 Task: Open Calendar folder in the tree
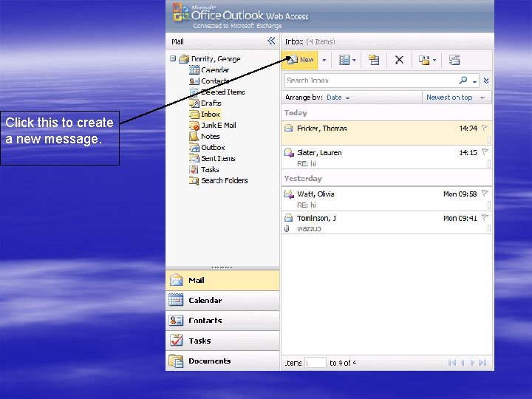coord(215,70)
